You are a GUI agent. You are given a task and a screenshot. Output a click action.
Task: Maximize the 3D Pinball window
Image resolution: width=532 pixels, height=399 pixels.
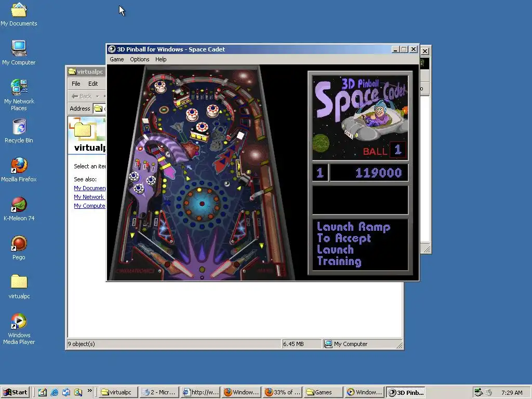pos(404,49)
